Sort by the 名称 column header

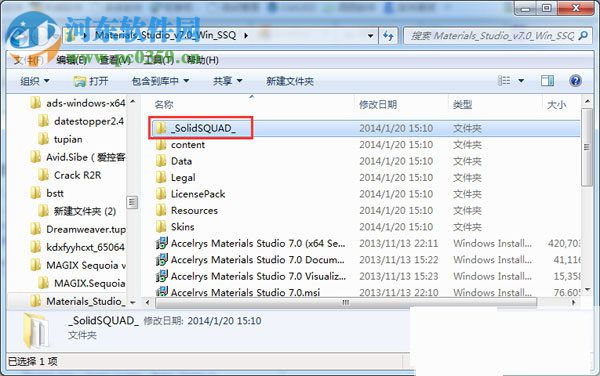pos(164,104)
